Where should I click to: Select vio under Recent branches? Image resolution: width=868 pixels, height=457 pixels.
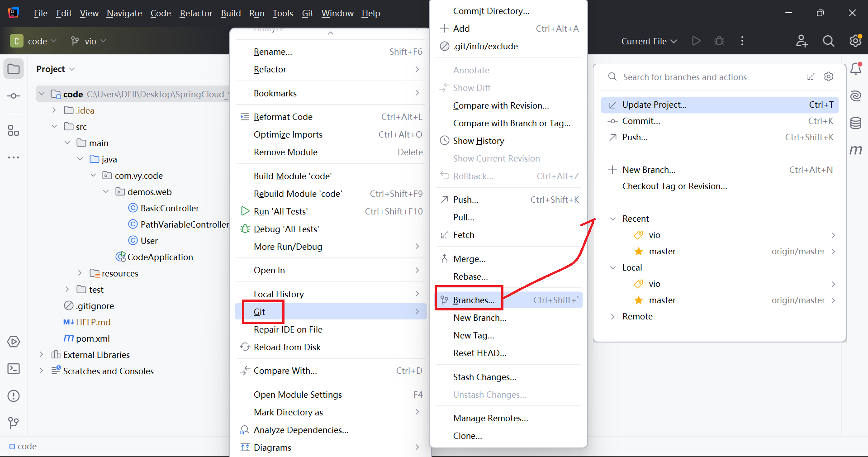(720, 235)
